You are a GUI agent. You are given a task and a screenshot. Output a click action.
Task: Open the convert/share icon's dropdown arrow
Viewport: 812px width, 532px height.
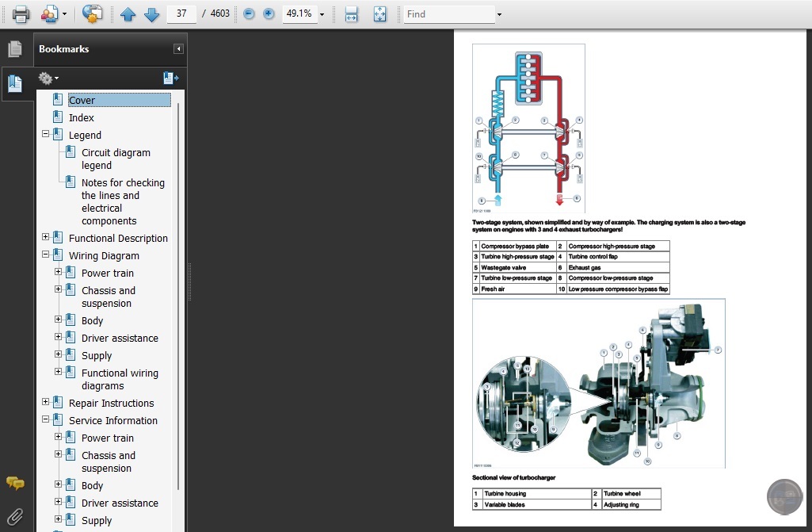tap(64, 14)
